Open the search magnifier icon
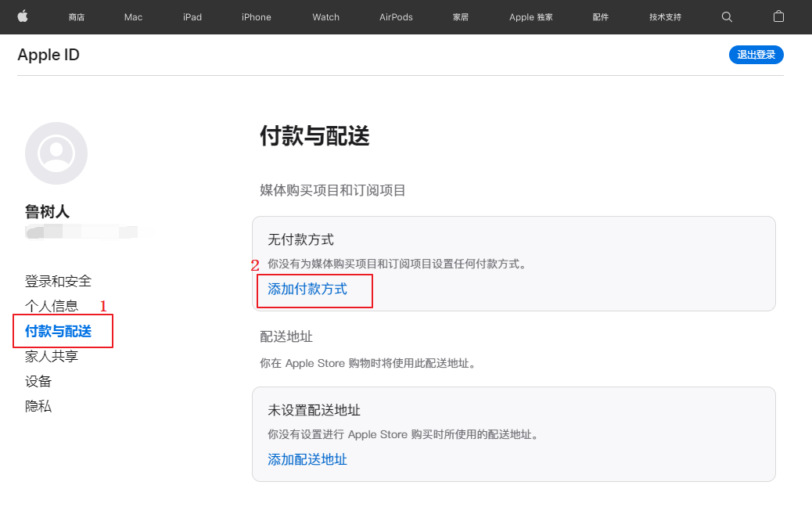The height and width of the screenshot is (507, 812). (x=727, y=16)
